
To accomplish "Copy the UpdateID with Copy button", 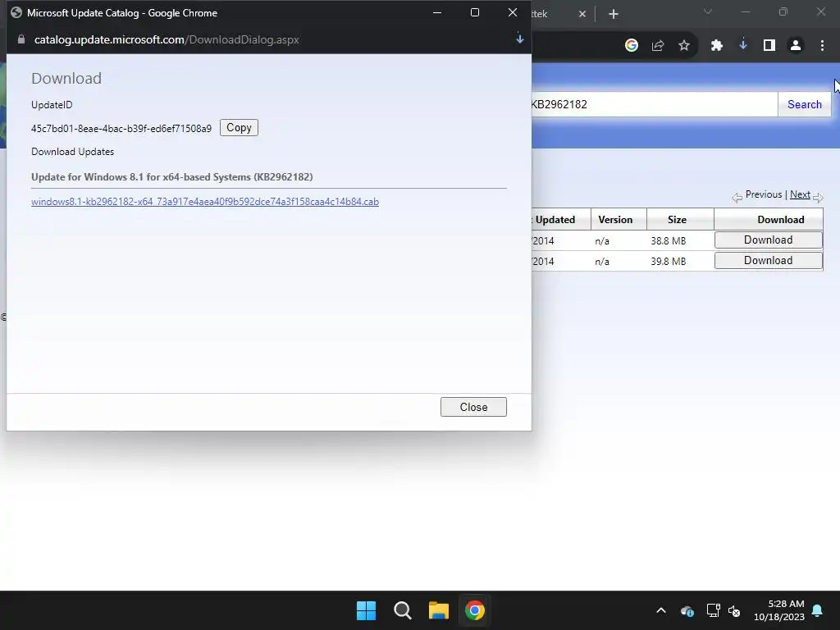I will 239,127.
